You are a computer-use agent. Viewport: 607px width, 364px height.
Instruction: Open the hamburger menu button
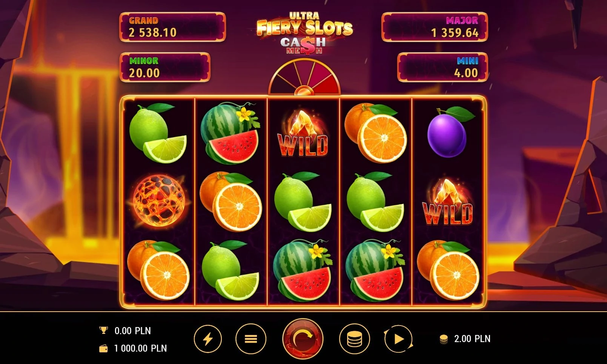coord(251,339)
